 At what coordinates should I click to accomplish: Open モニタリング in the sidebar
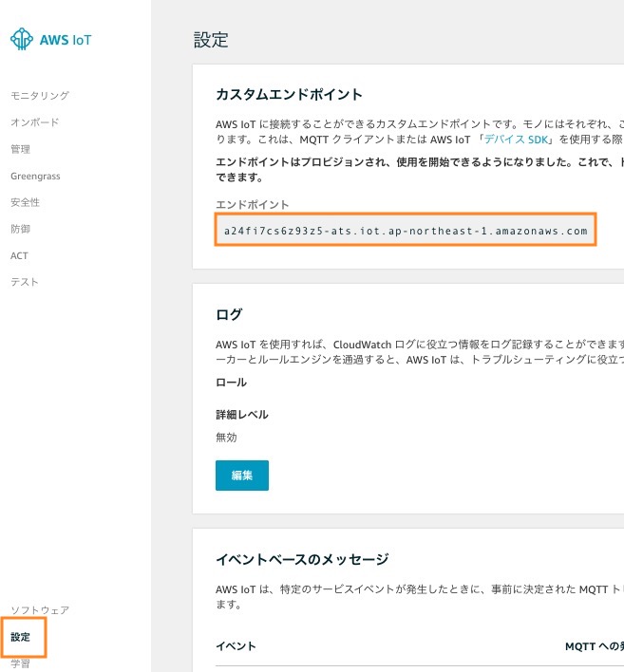40,96
